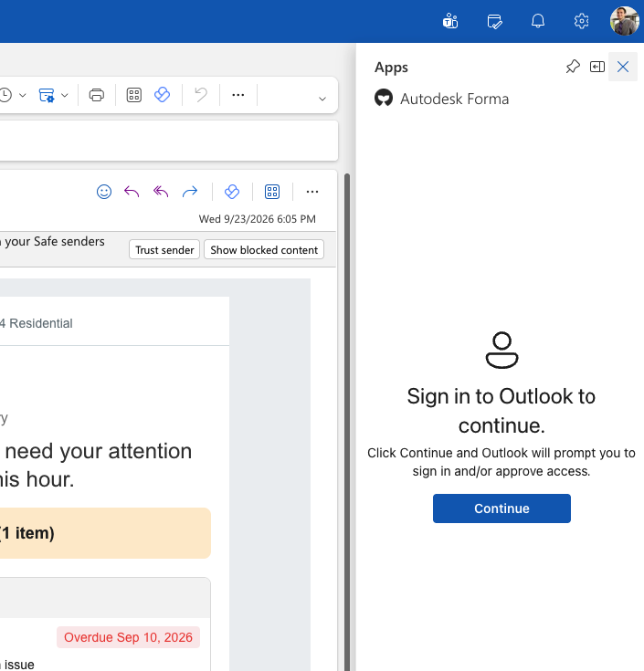The height and width of the screenshot is (671, 644).
Task: Expand the quick steps dropdown arrow
Action: coord(65,96)
